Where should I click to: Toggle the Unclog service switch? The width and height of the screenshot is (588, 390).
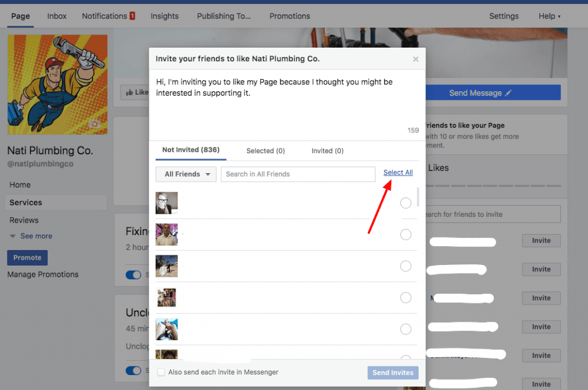133,370
